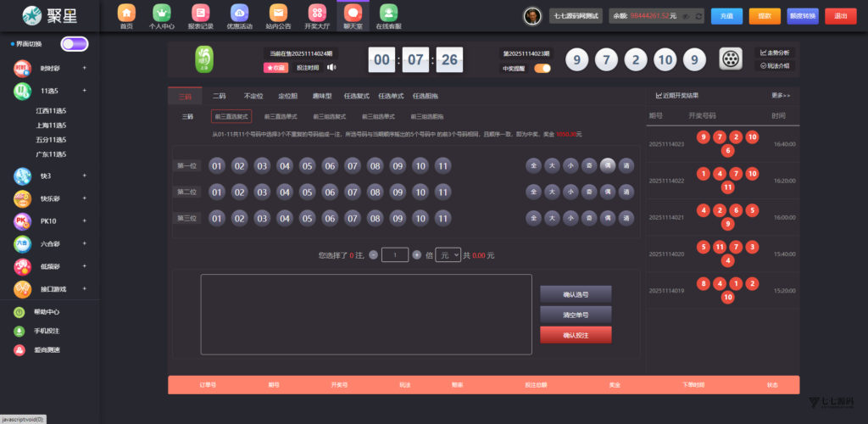The width and height of the screenshot is (868, 424).
Task: Hide balance using the eye icon
Action: tap(685, 16)
